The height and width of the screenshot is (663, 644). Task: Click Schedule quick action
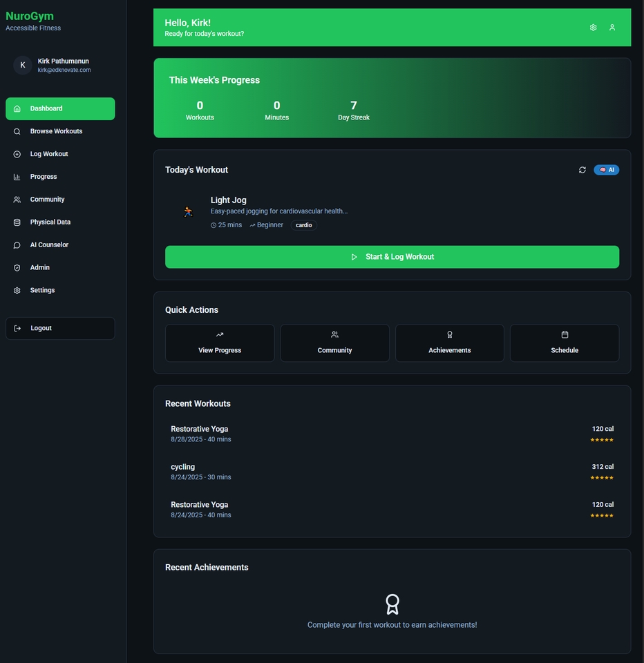pyautogui.click(x=565, y=343)
